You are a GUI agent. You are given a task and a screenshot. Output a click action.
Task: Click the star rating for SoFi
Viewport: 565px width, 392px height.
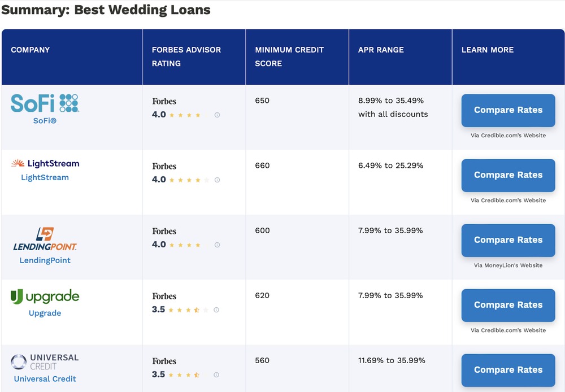189,115
